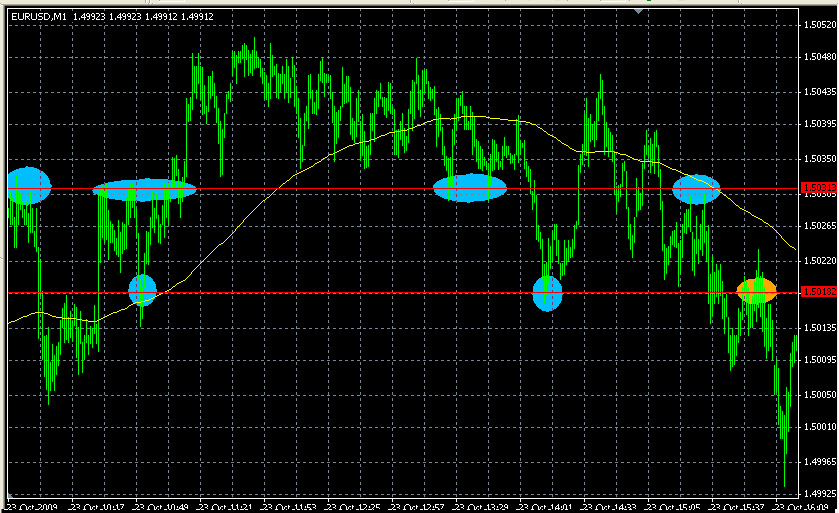This screenshot has width=839, height=513.
Task: Click the red 1.50182 price label
Action: pyautogui.click(x=819, y=293)
